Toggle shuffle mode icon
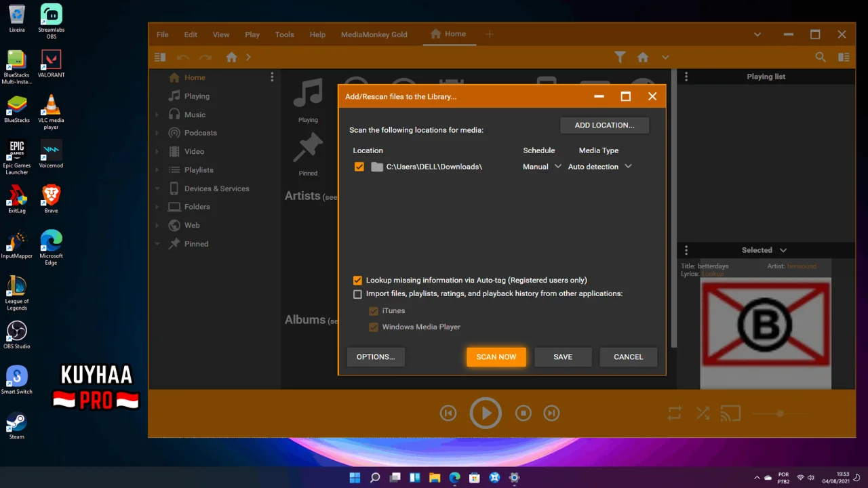The image size is (868, 488). (703, 413)
